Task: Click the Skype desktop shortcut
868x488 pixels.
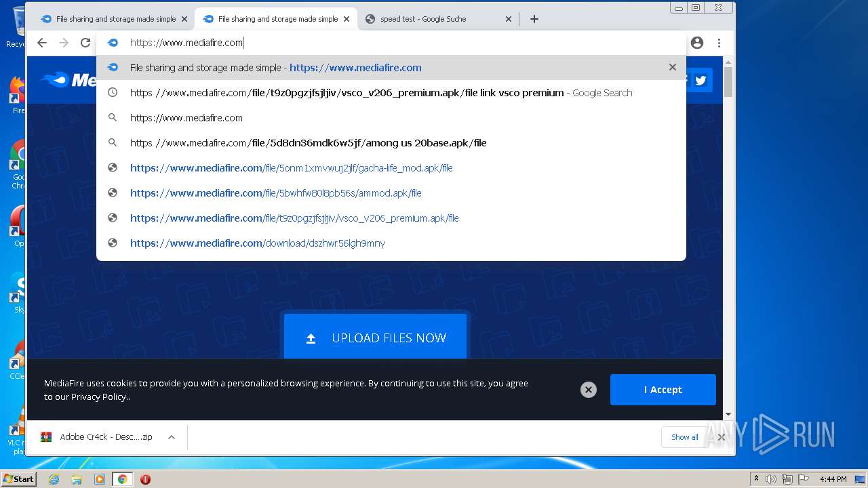Action: pos(17,293)
